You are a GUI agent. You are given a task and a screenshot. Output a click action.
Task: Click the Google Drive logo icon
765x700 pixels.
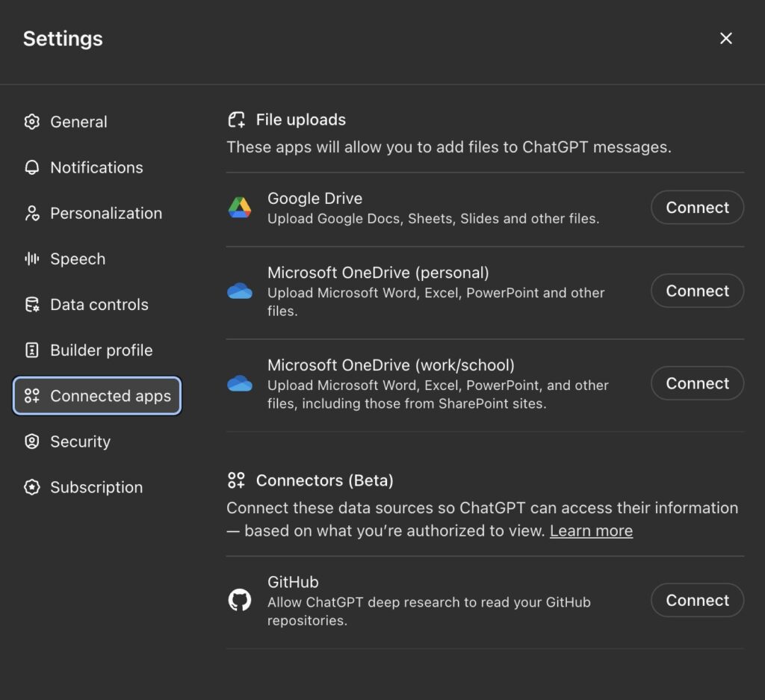(240, 208)
